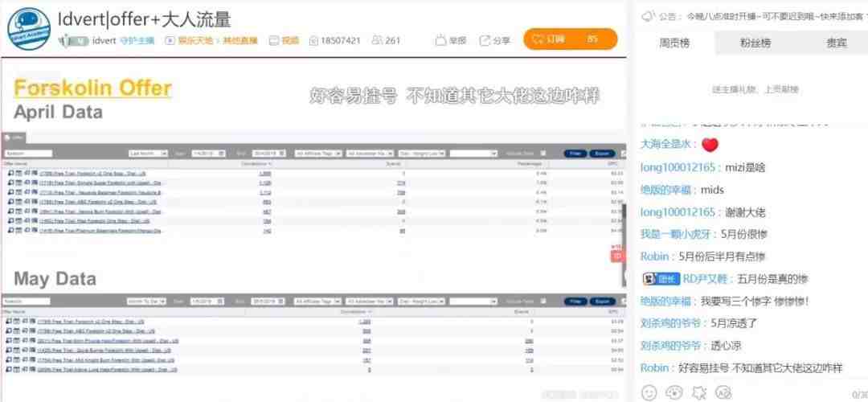
Task: Click long100012165 beside 'mizi是啥'
Action: pyautogui.click(x=678, y=167)
